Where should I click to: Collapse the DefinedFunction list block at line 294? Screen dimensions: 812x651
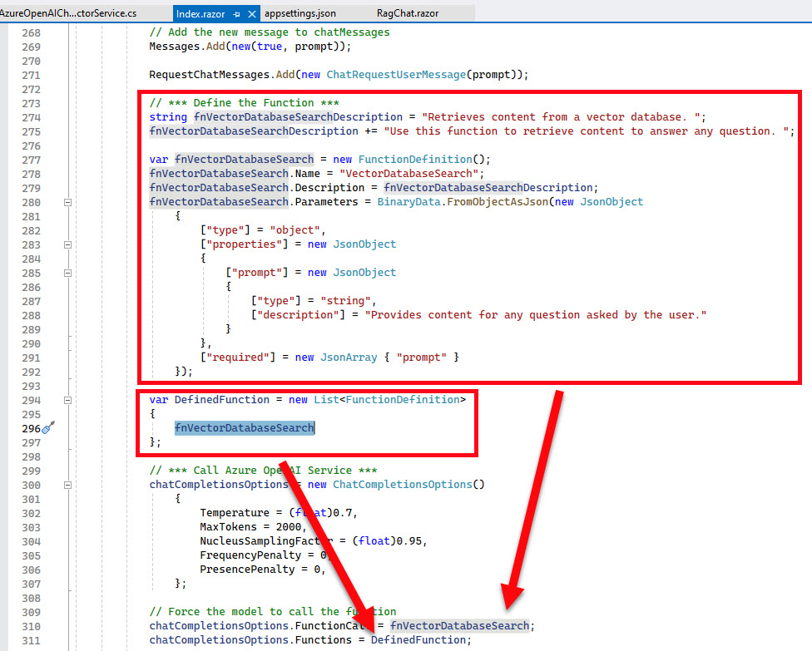click(x=67, y=400)
